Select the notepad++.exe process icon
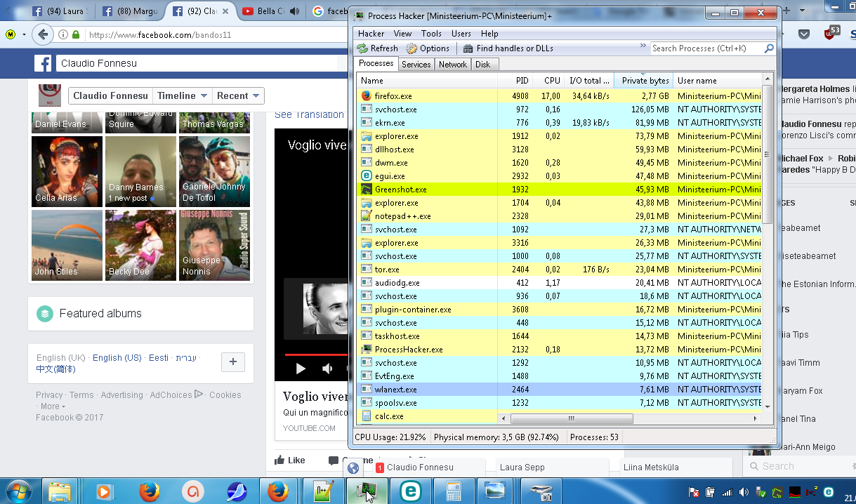Image resolution: width=856 pixels, height=504 pixels. click(x=366, y=216)
